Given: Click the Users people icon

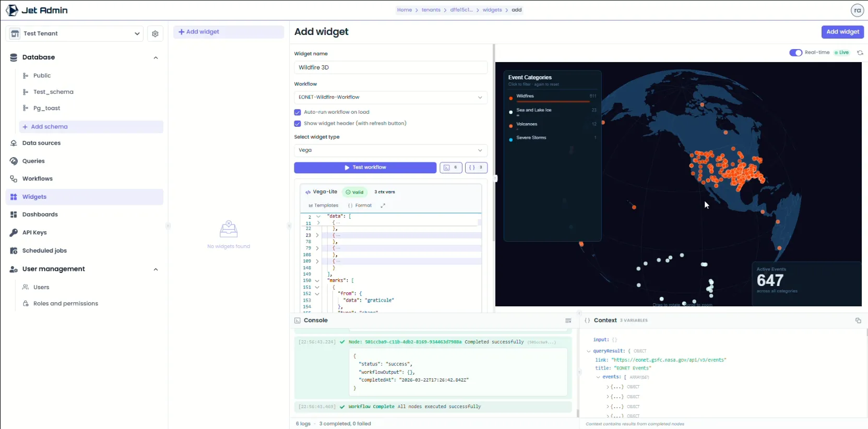Looking at the screenshot, I should 26,287.
